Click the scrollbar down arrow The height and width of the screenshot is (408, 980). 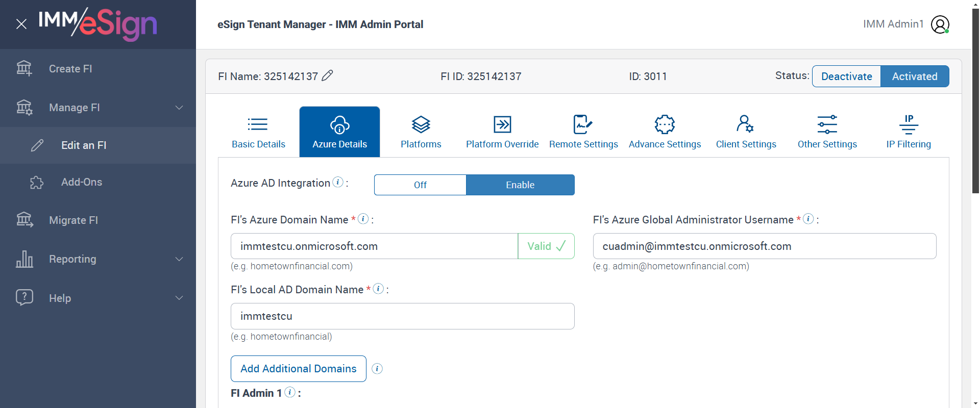(x=975, y=403)
